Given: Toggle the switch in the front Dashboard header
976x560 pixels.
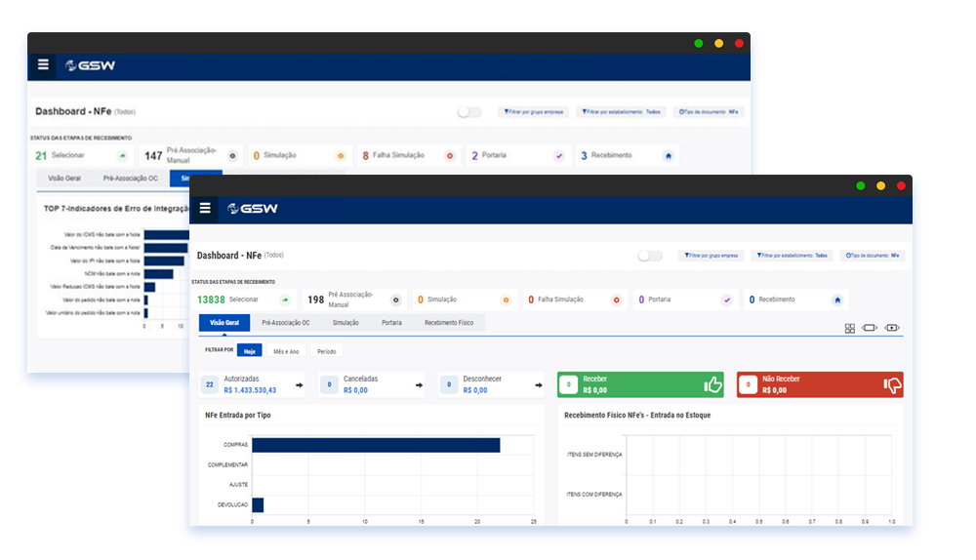Looking at the screenshot, I should point(650,256).
